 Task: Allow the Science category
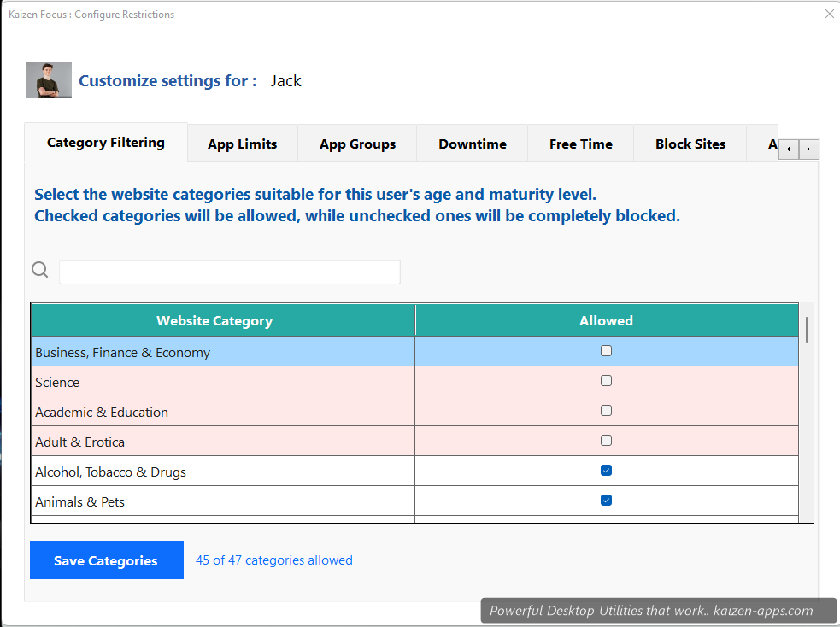tap(606, 380)
